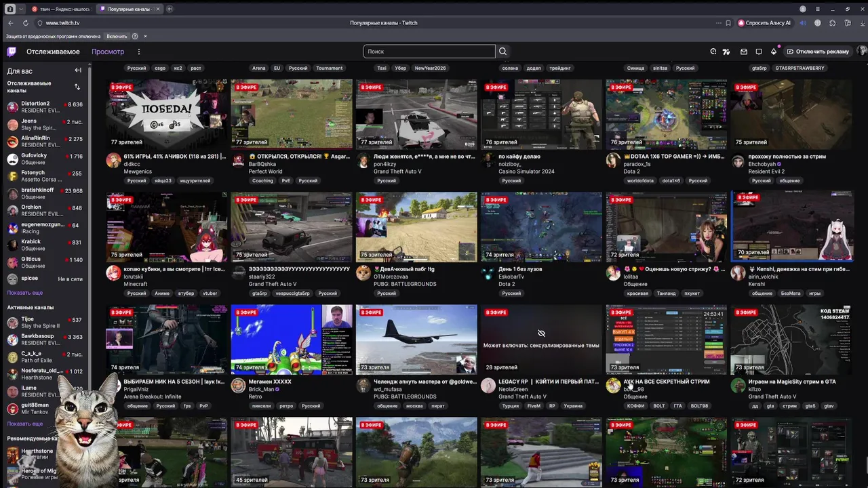Open the three-dot more menu beside Просмотр
The width and height of the screenshot is (868, 488).
pyautogui.click(x=138, y=52)
